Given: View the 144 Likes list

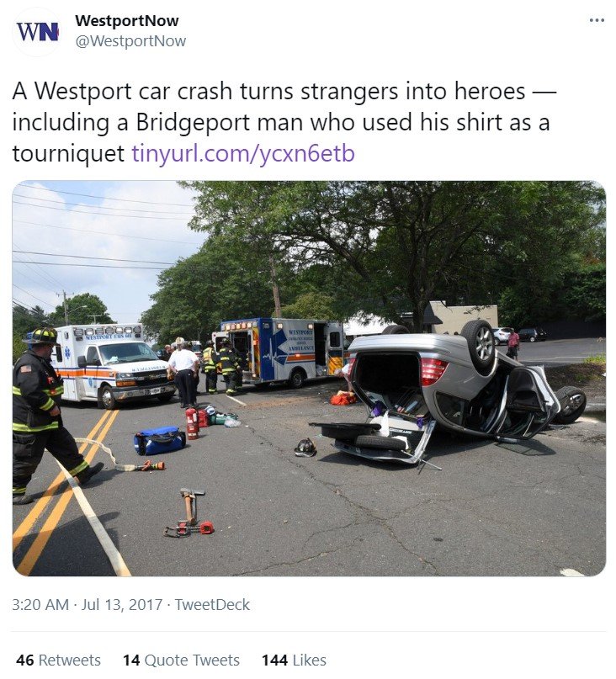Looking at the screenshot, I should pos(294,660).
